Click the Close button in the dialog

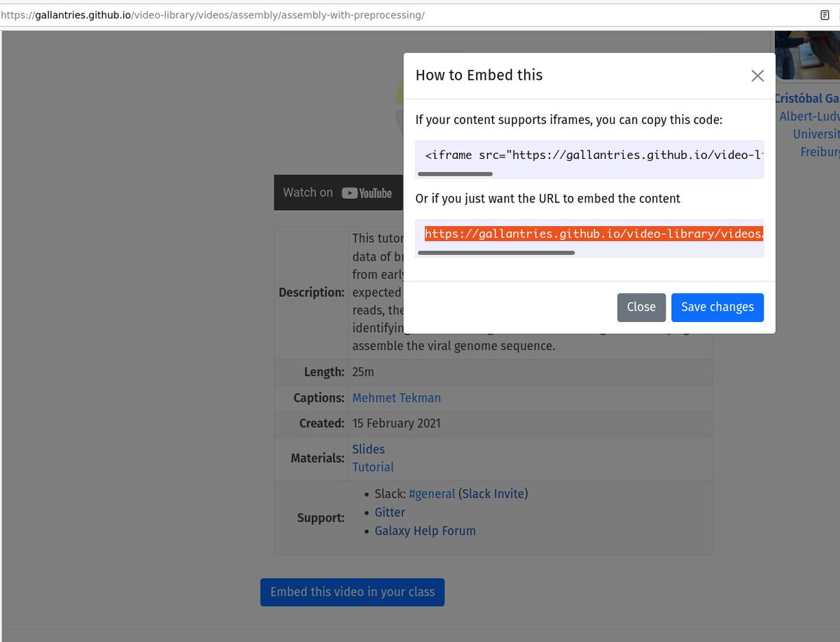pyautogui.click(x=641, y=307)
